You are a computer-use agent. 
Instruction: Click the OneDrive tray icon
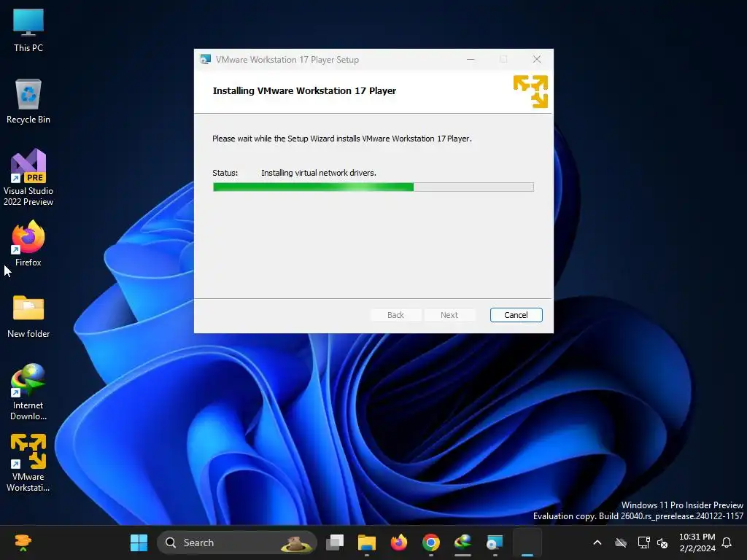[620, 542]
